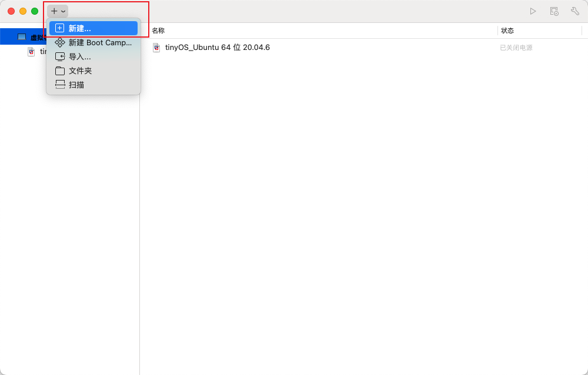The image size is (588, 375).
Task: Click the Boot Camp diamond icon
Action: point(59,42)
